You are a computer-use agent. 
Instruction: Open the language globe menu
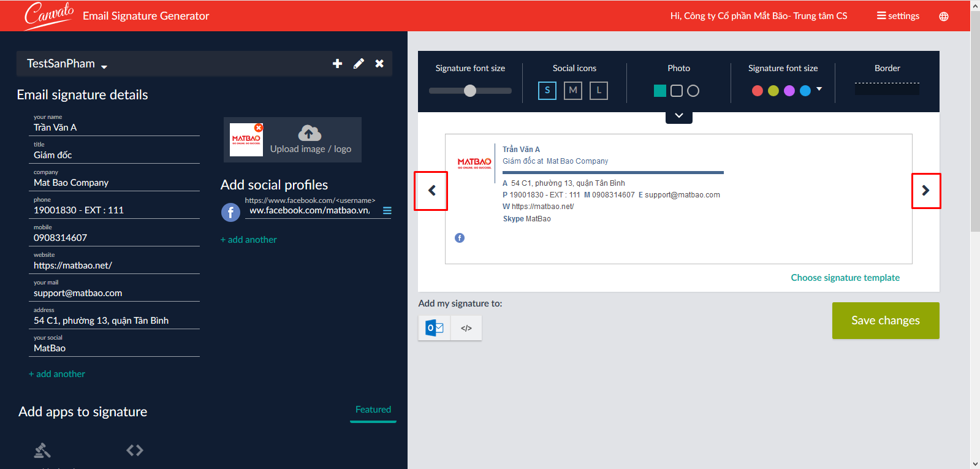click(944, 17)
